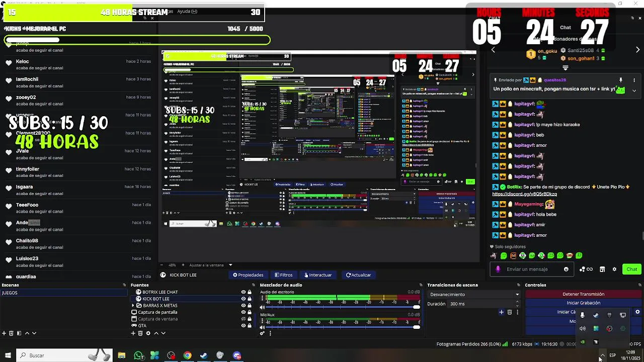Unpin the pinned chat message
This screenshot has height=362, width=644.
tap(620, 80)
